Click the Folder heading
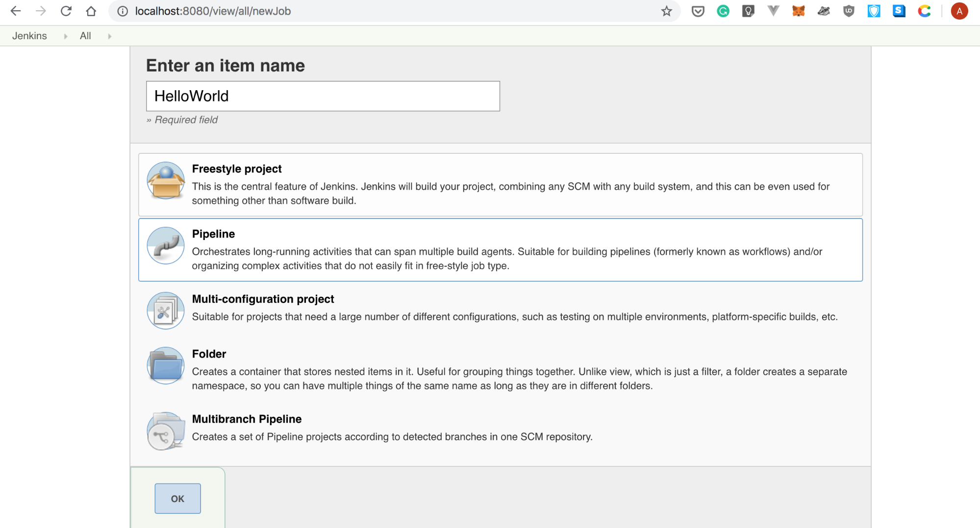980x528 pixels. point(209,354)
